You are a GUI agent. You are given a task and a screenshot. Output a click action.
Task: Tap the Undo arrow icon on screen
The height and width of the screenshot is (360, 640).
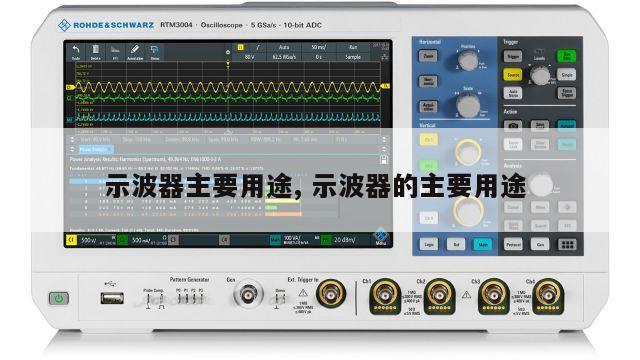[x=76, y=50]
